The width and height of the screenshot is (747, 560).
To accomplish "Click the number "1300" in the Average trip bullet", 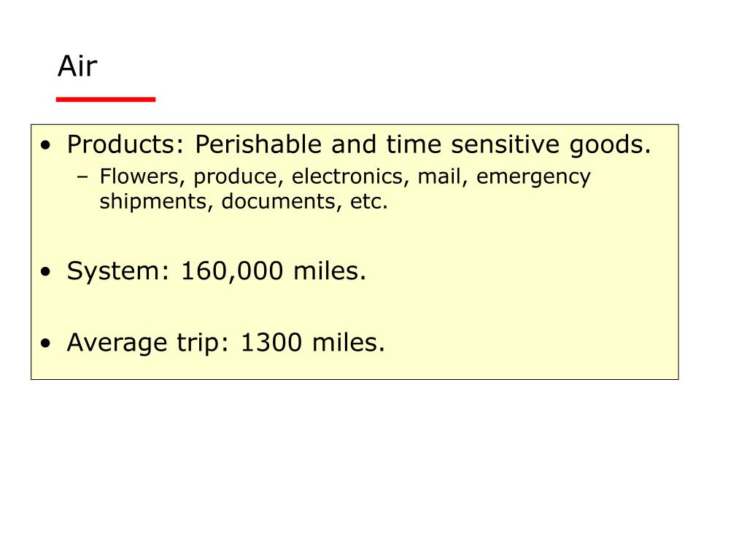I will pyautogui.click(x=271, y=343).
